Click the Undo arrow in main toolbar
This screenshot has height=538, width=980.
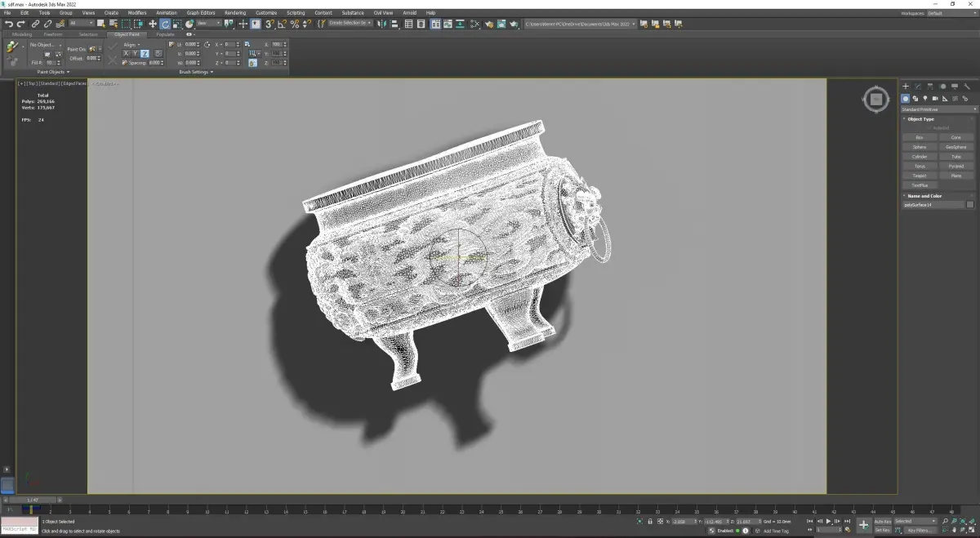pyautogui.click(x=9, y=24)
